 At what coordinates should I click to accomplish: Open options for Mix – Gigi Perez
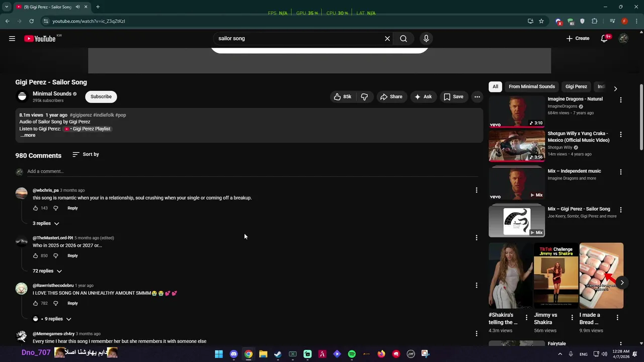pos(620,210)
